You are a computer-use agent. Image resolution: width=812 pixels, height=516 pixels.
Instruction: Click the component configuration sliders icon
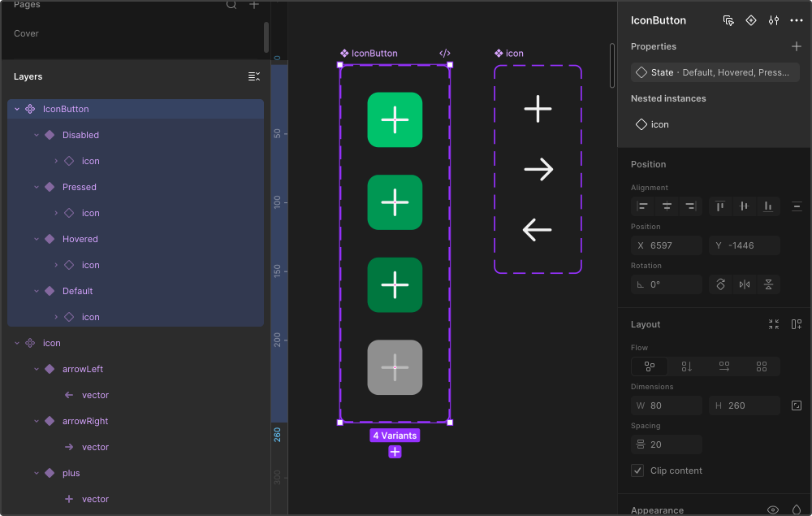point(773,21)
